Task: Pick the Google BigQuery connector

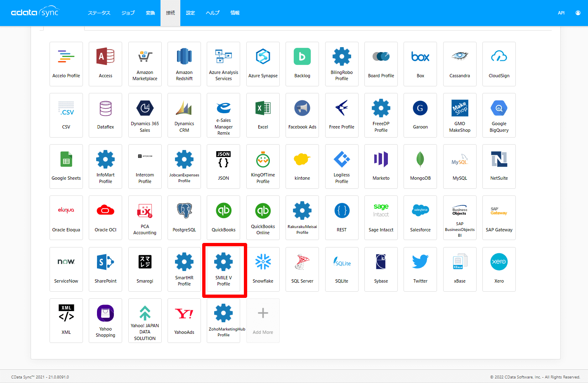Action: [499, 115]
